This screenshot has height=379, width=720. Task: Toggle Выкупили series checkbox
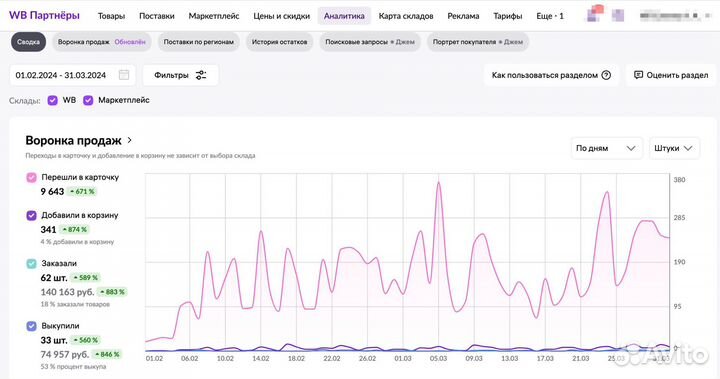31,326
